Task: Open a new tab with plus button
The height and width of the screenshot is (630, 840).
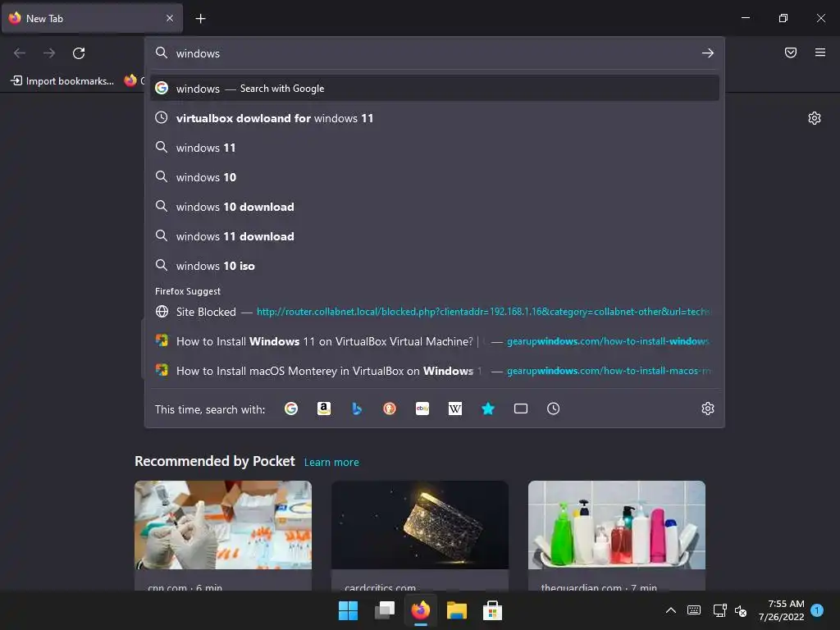Action: (x=200, y=19)
